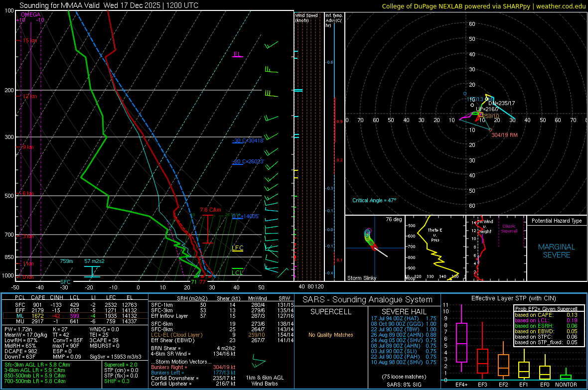Click the magenta EL label on the skew-T
The width and height of the screenshot is (588, 390).
(x=237, y=54)
